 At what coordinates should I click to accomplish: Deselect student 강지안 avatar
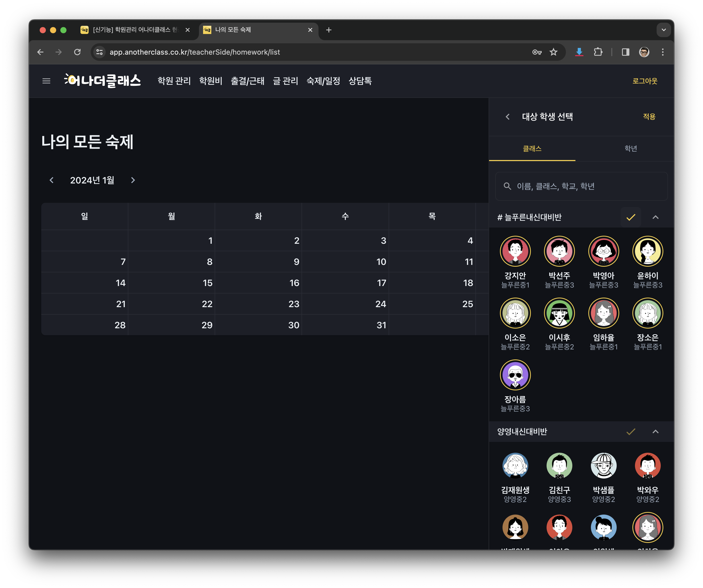pyautogui.click(x=515, y=251)
